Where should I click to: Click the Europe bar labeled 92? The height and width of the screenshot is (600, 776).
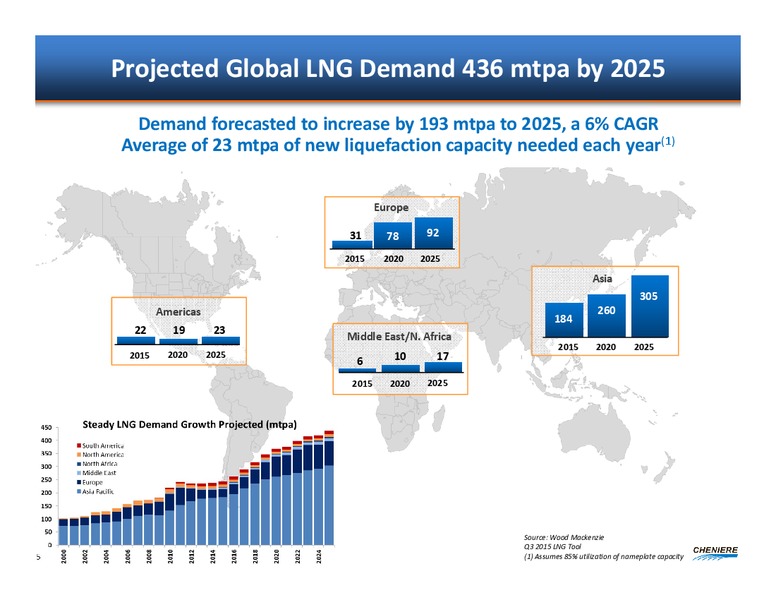434,233
